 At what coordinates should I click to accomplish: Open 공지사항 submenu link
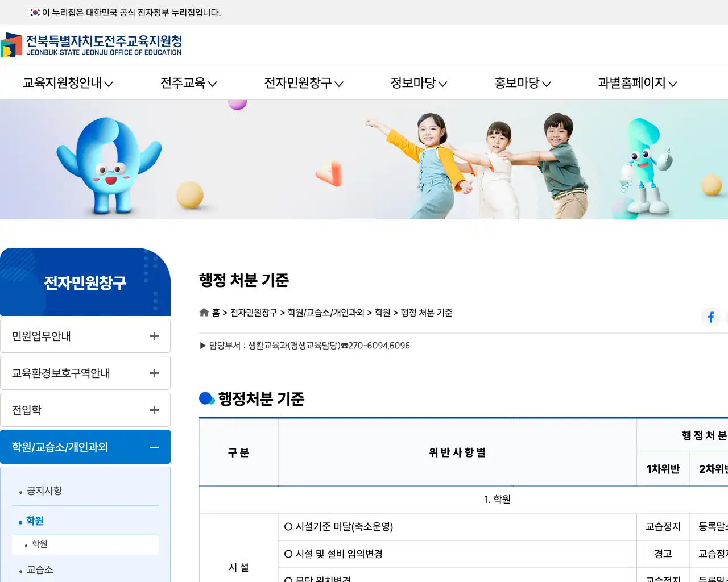(44, 490)
